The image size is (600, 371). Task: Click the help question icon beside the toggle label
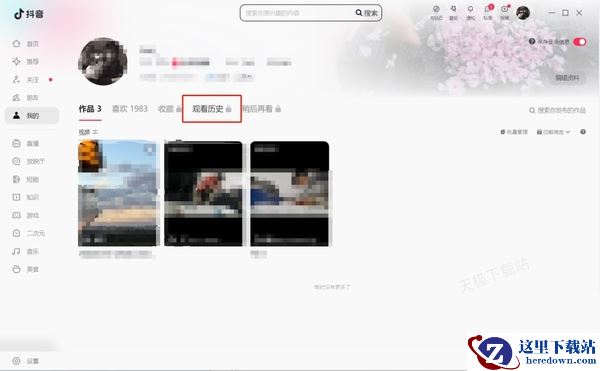pos(532,41)
